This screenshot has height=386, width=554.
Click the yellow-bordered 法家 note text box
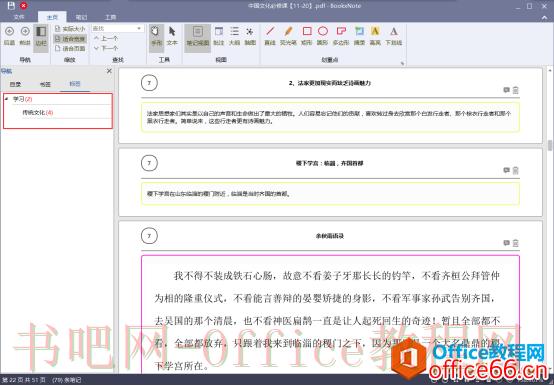click(x=330, y=117)
